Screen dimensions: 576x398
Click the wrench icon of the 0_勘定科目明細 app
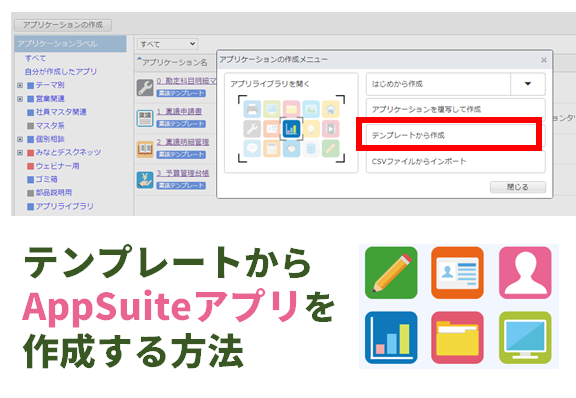pos(145,88)
